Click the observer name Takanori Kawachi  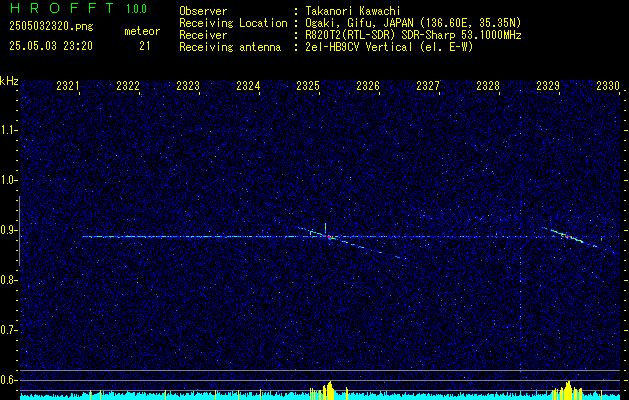point(353,11)
